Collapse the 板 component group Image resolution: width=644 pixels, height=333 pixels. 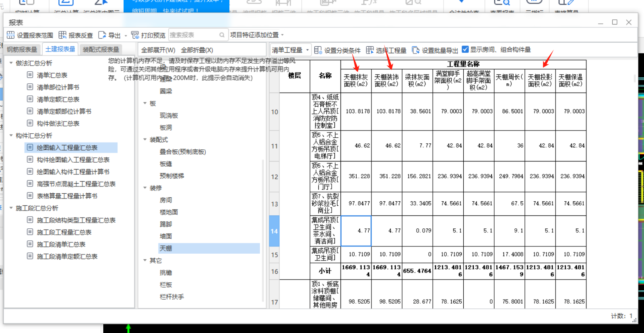pyautogui.click(x=145, y=103)
